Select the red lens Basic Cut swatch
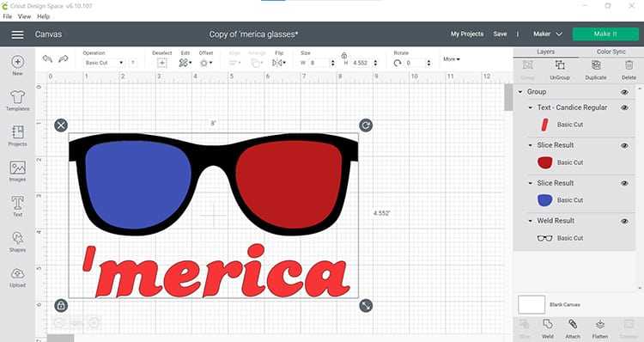Screen dimensions: 644x342 [x=544, y=162]
